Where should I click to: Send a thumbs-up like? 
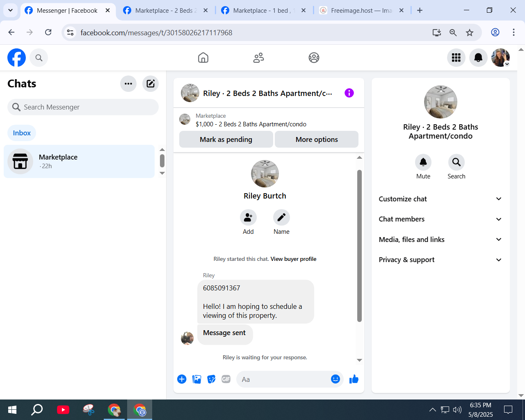(354, 379)
